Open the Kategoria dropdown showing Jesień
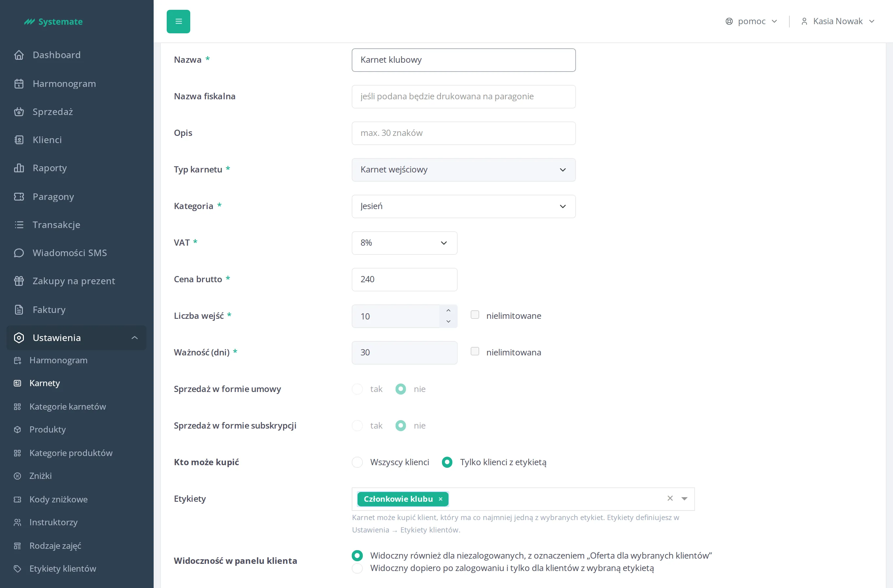 463,206
